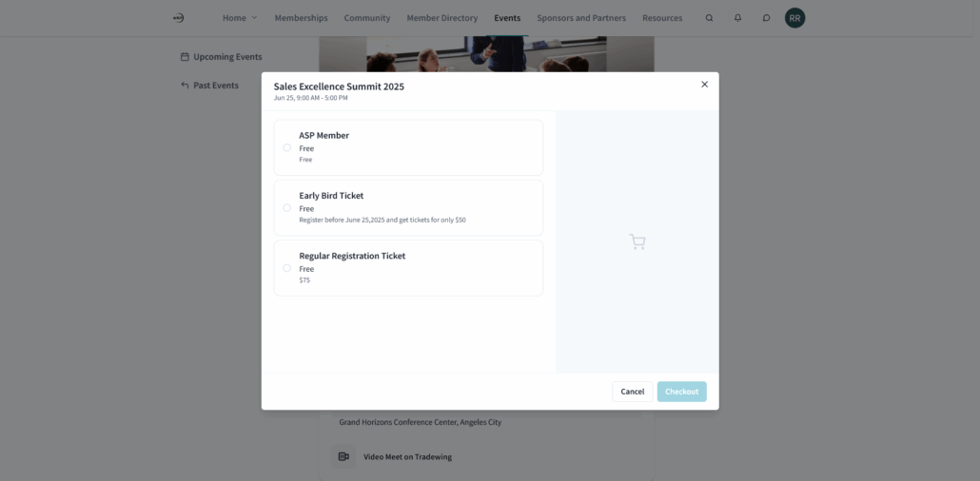Open the Memberships menu item
This screenshot has height=481, width=980.
pyautogui.click(x=301, y=18)
